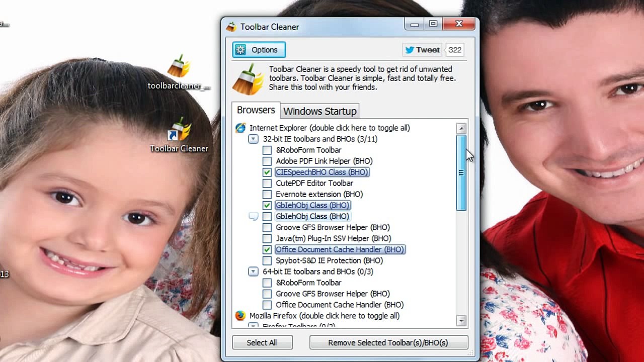The height and width of the screenshot is (362, 644).
Task: Select the Internet Explorer icon in the tree
Action: coord(240,128)
